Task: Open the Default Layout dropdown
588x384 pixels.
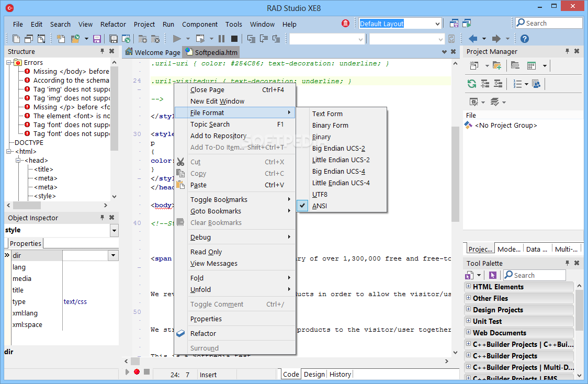Action: click(437, 24)
